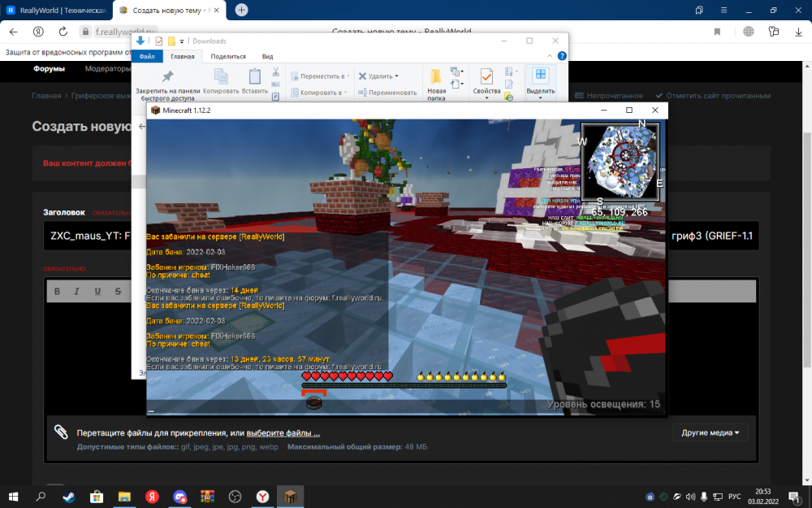Click the site lock icon in address bar

click(x=85, y=32)
